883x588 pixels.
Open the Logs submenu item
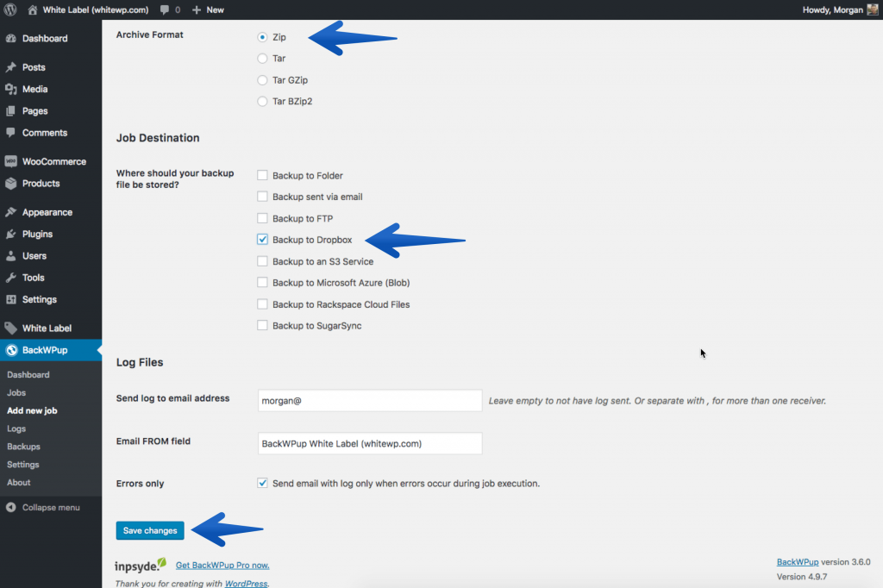[16, 428]
